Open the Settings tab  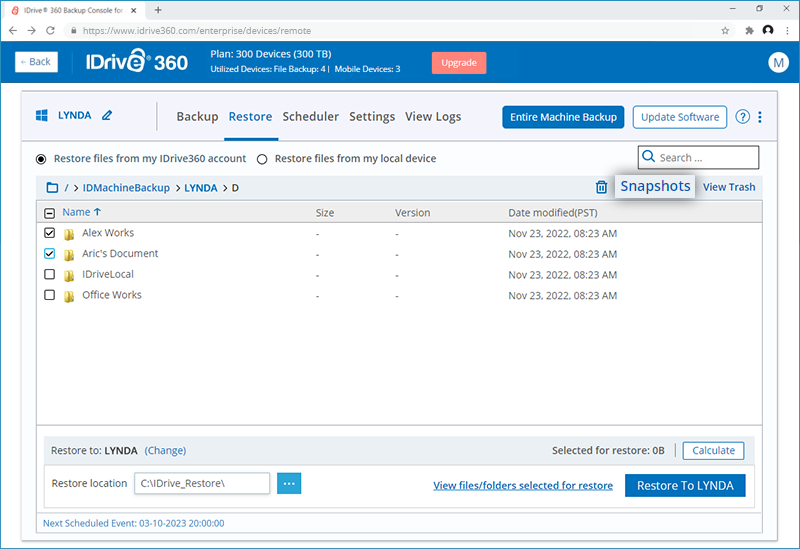point(372,117)
